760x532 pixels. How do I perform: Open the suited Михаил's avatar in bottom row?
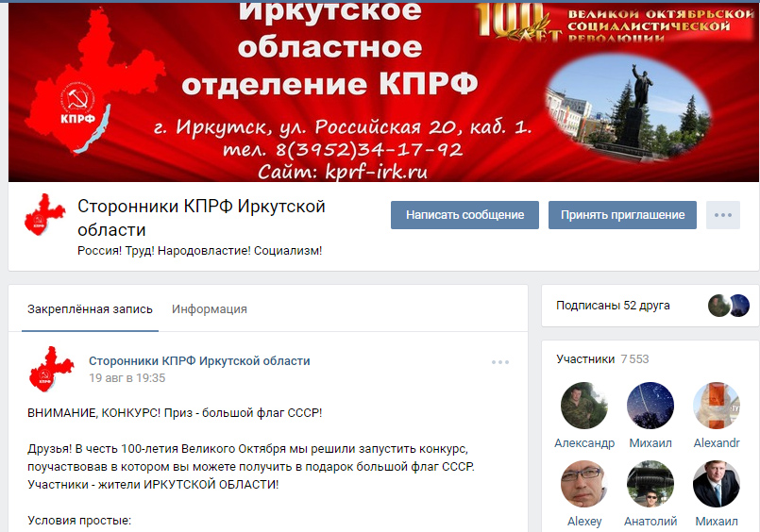pos(717,484)
